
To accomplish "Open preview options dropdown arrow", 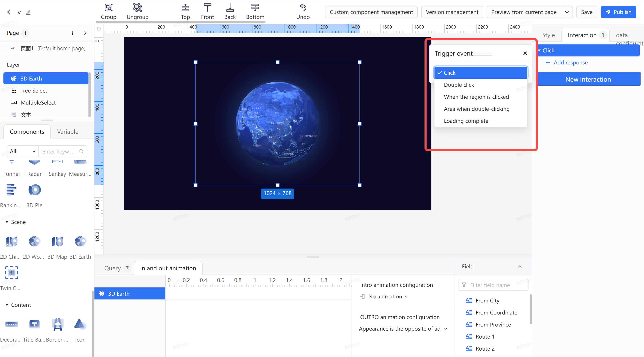I will click(x=567, y=12).
